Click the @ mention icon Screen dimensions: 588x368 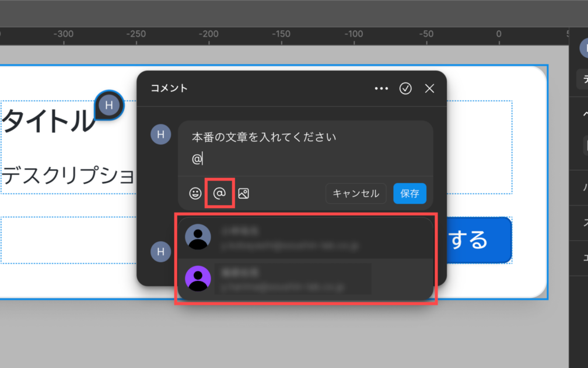pos(220,194)
